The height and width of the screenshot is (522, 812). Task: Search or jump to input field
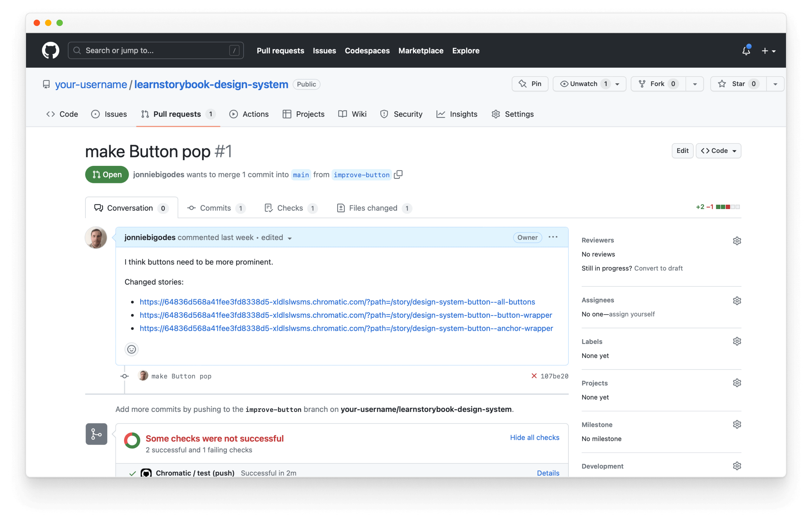pyautogui.click(x=157, y=50)
